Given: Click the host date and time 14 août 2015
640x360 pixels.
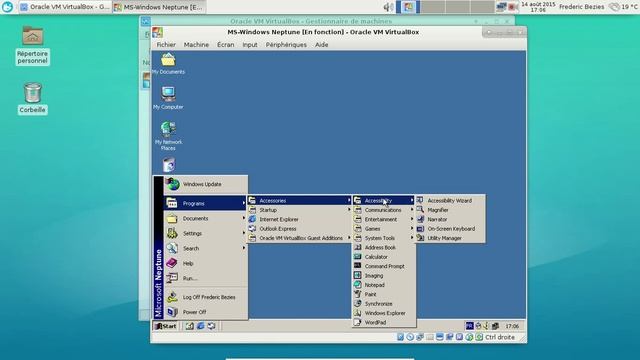Looking at the screenshot, I should tap(538, 7).
